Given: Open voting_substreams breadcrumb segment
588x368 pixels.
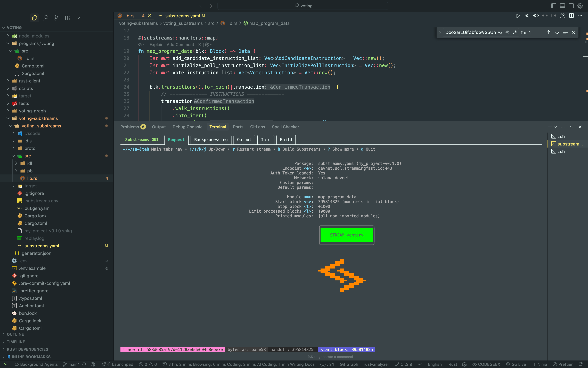Looking at the screenshot, I should tap(183, 23).
